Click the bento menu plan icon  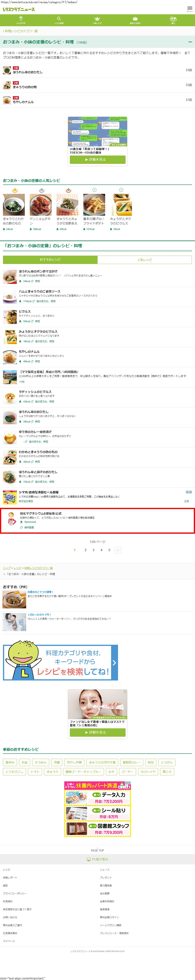tap(173, 19)
